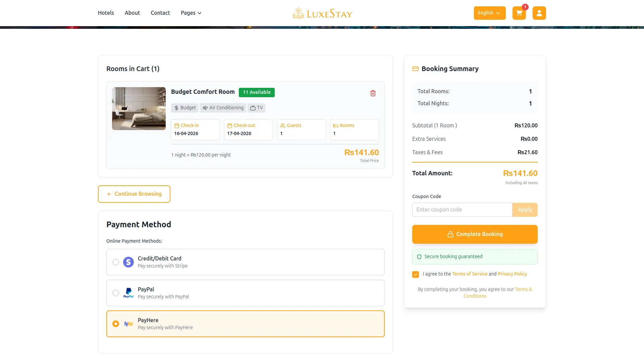Delete Budget Comfort Room with trash icon

point(373,93)
